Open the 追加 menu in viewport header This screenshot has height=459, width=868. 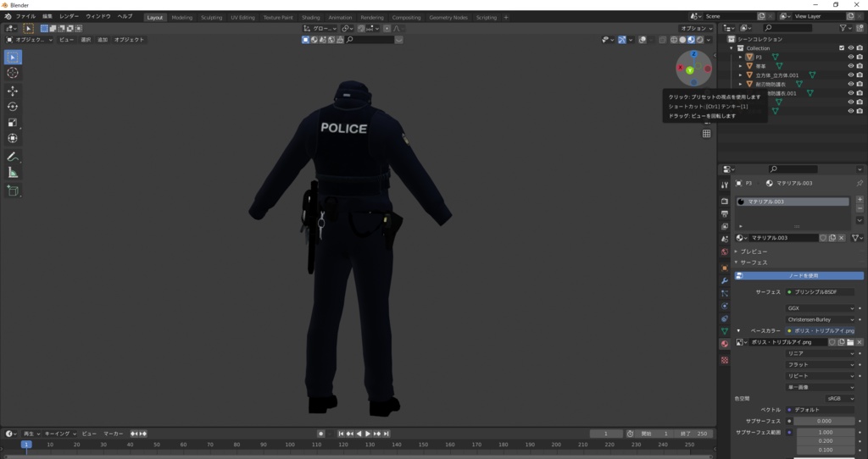click(103, 40)
